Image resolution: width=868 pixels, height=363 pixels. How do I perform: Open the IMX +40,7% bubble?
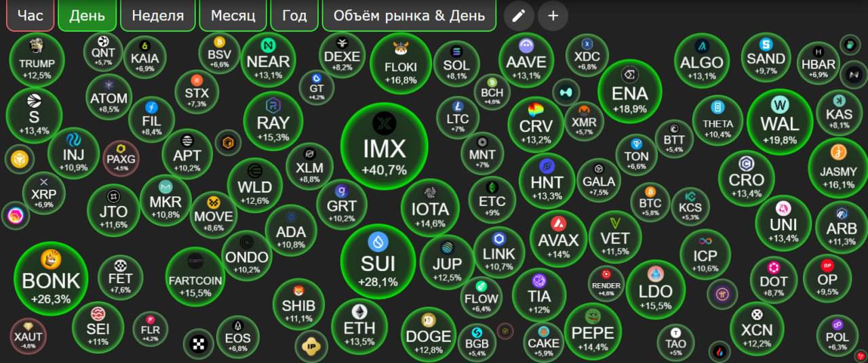click(384, 147)
